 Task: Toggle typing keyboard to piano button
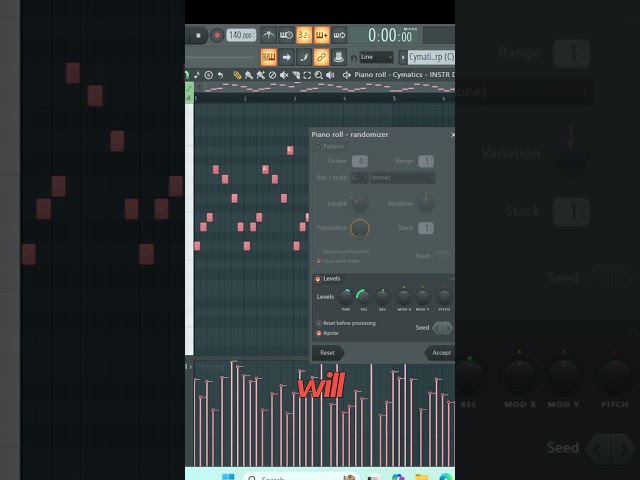269,57
